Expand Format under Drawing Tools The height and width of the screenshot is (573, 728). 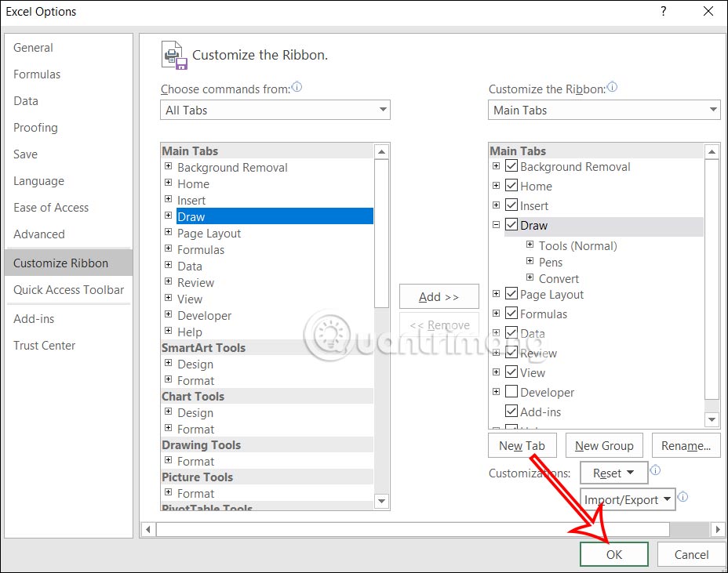tap(168, 460)
